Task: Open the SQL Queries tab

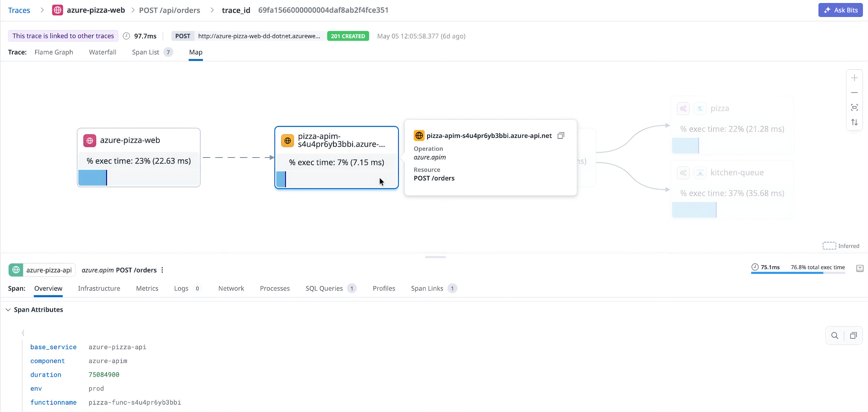Action: [x=331, y=288]
